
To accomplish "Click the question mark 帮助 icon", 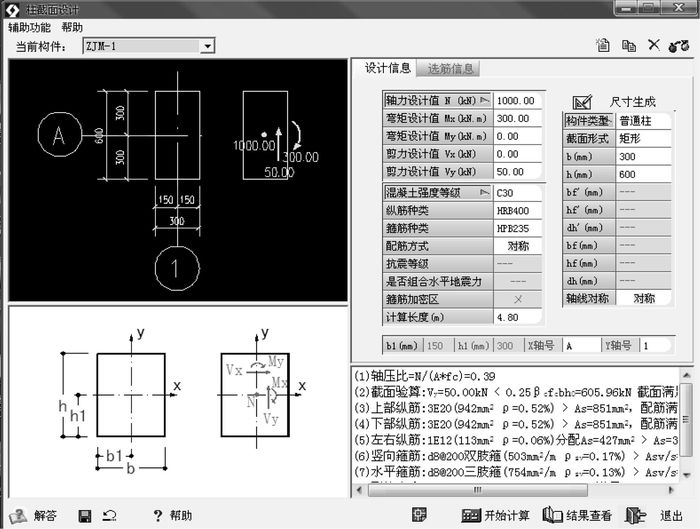I will click(x=157, y=515).
